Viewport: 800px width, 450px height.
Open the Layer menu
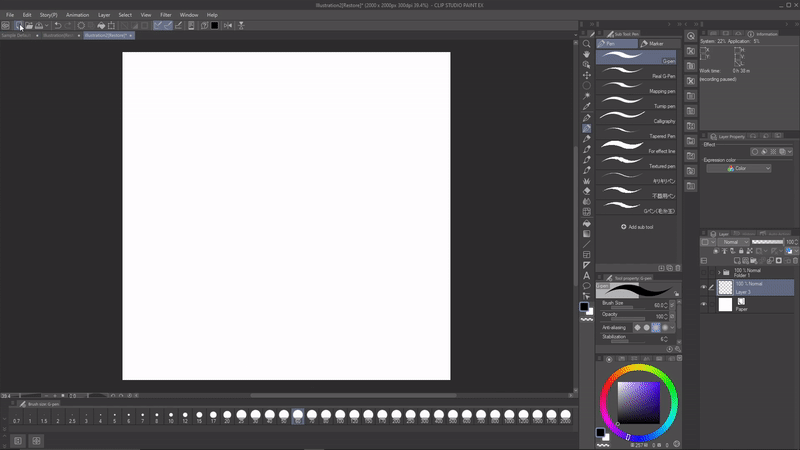(104, 15)
